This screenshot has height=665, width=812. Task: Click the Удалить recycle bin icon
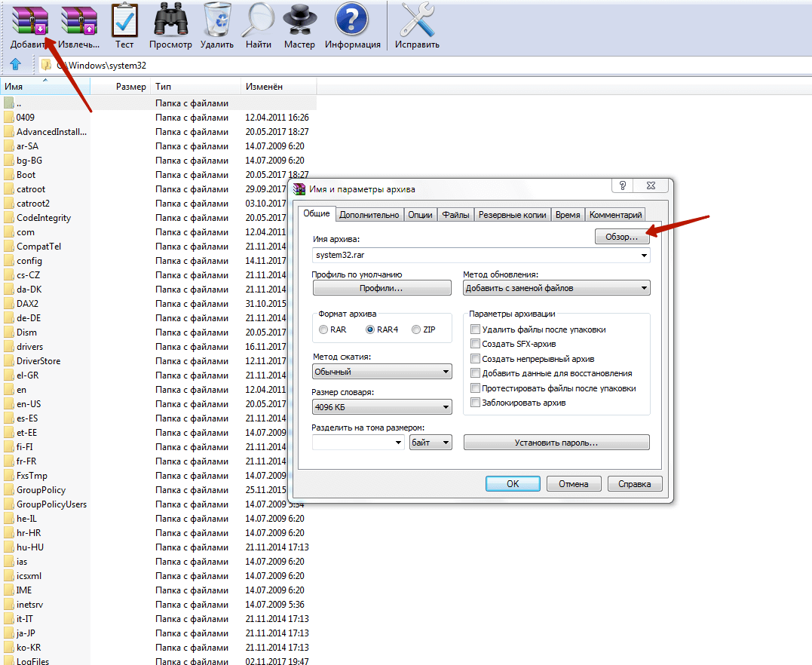coord(217,20)
